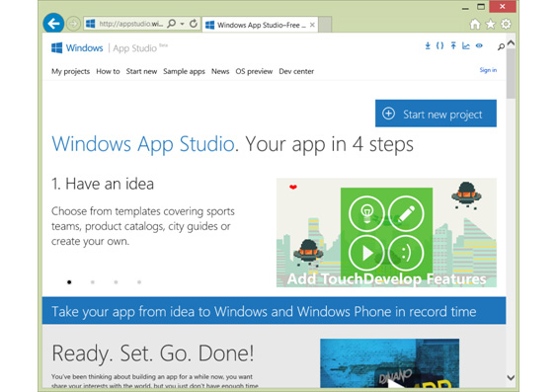Click the red heart in the banner image

click(293, 187)
